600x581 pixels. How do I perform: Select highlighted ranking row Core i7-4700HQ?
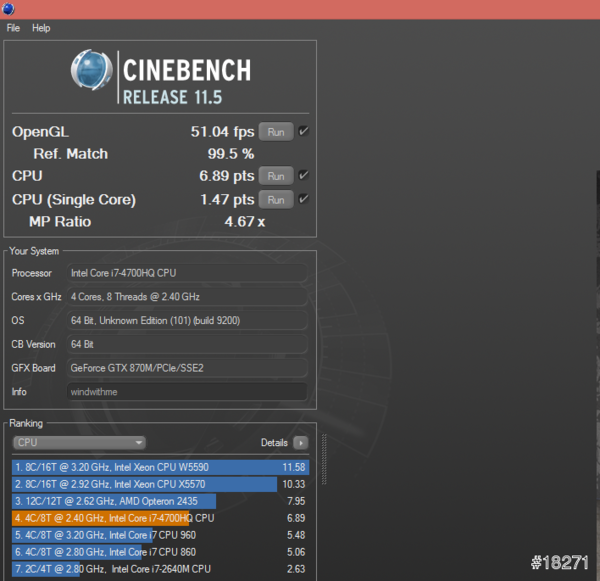[x=160, y=518]
